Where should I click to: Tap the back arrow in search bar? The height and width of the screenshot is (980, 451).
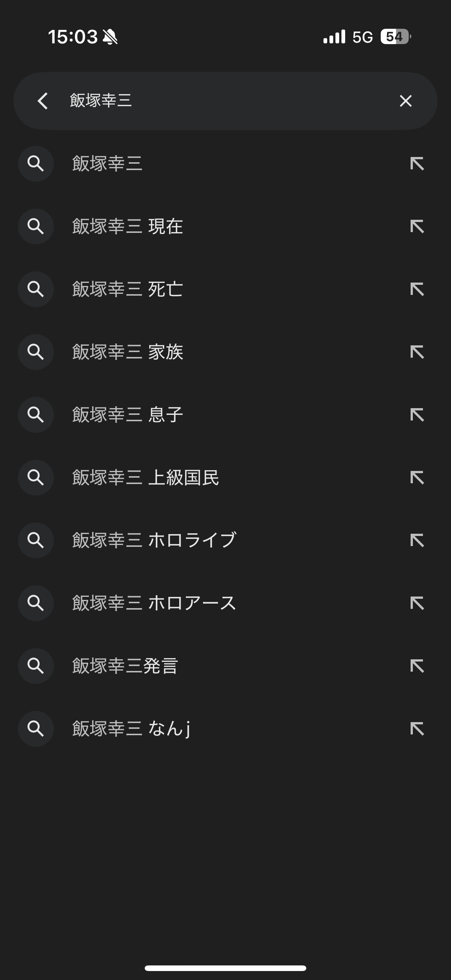43,101
